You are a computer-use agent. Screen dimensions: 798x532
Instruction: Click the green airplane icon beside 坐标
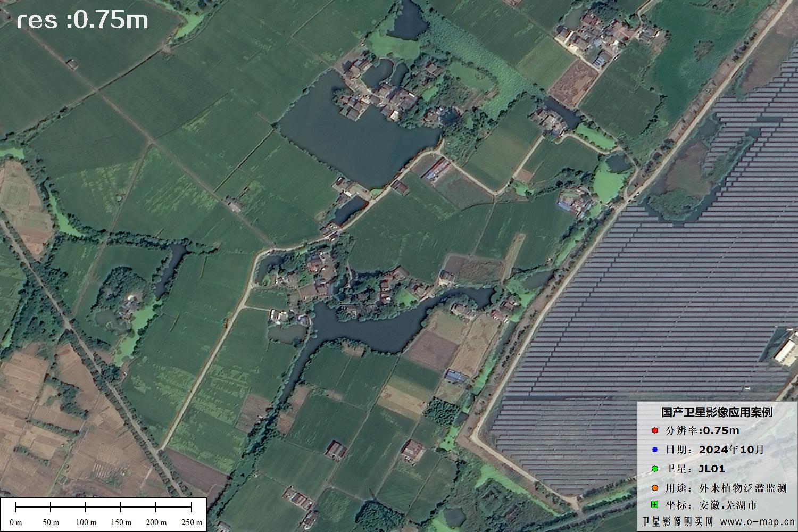point(655,504)
